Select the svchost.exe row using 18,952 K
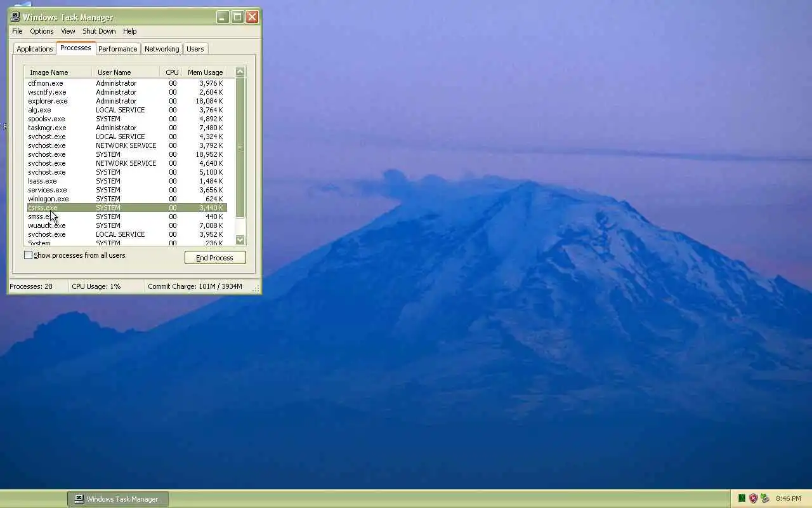812x508 pixels. 126,154
